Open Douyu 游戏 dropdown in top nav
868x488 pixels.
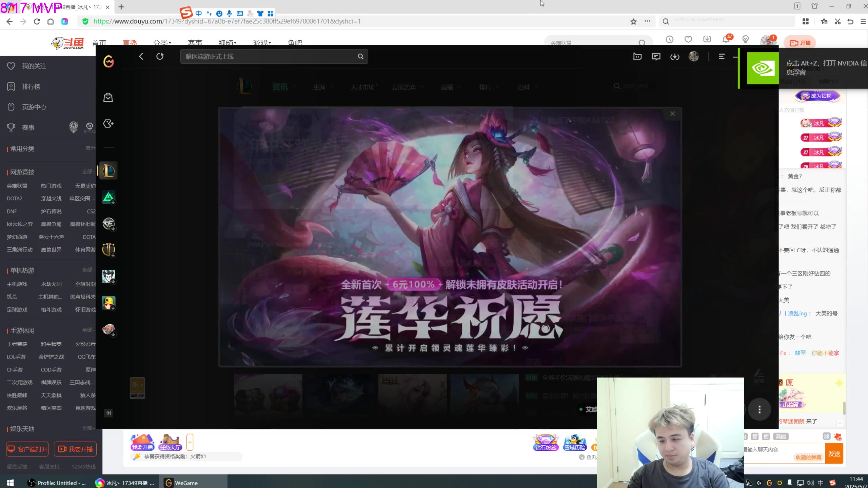point(262,42)
